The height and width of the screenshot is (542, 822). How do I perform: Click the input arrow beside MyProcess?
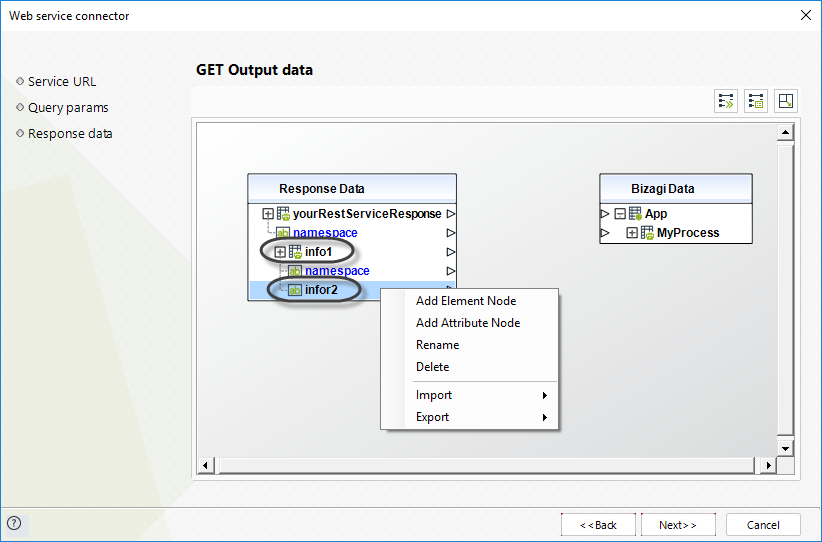tap(605, 232)
